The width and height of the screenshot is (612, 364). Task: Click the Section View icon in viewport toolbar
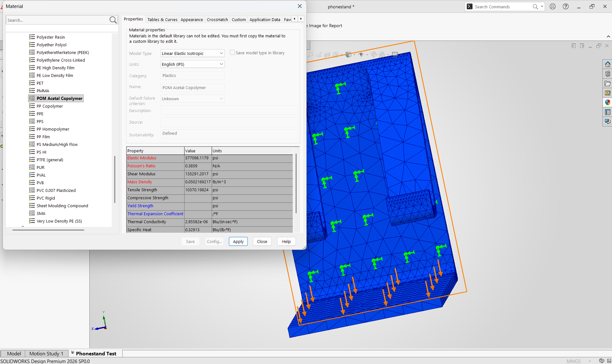point(327,55)
